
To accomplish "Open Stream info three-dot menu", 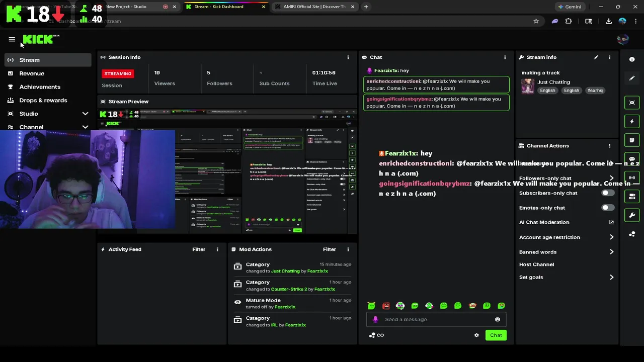I will click(x=609, y=57).
